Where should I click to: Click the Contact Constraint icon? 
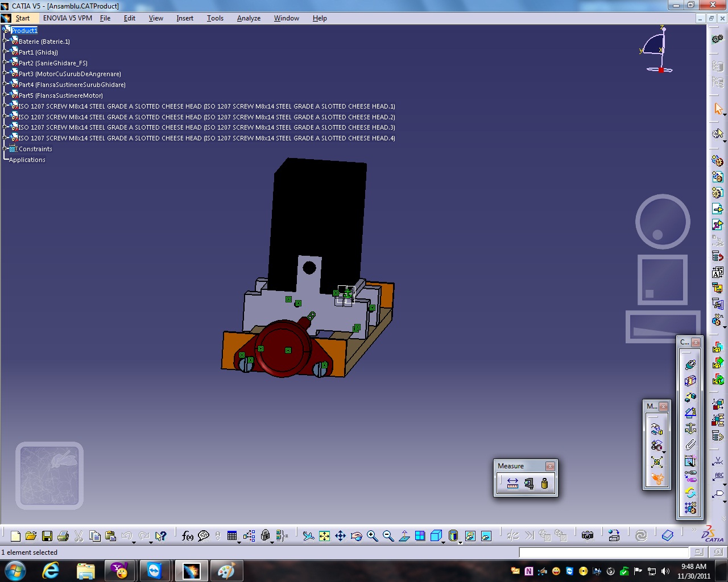click(690, 380)
